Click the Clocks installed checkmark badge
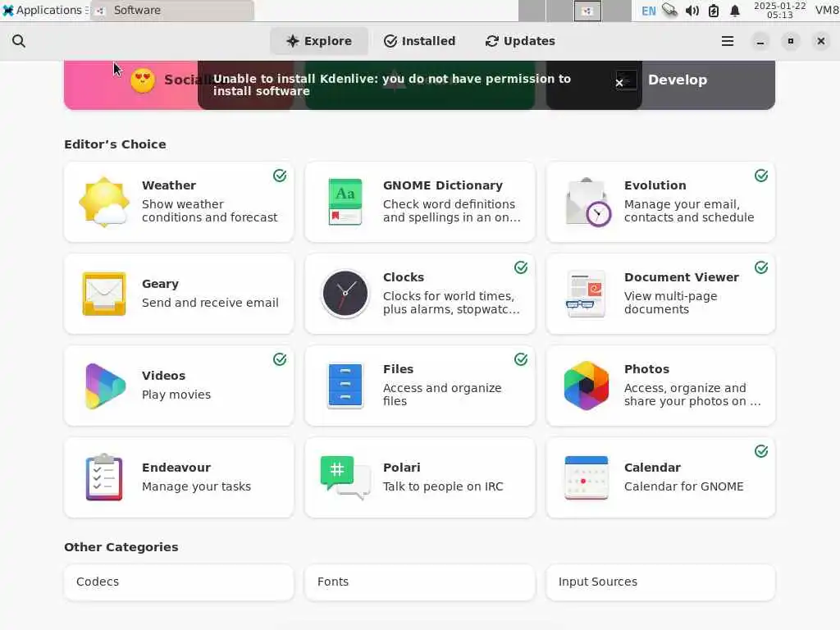This screenshot has height=630, width=840. tap(521, 268)
